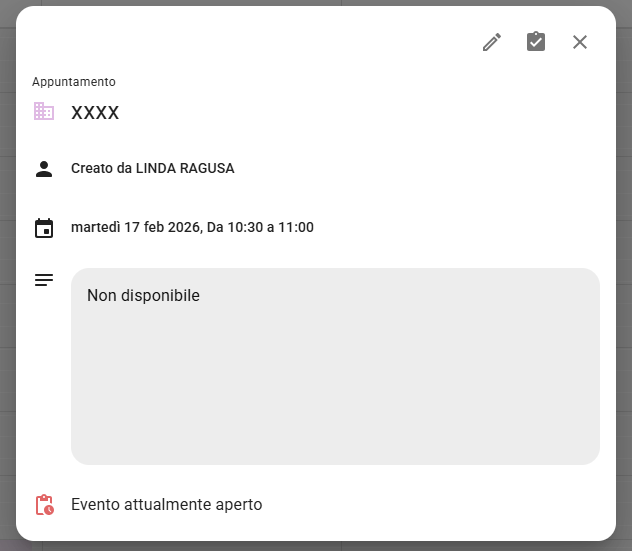Select the XXXX appointment title
632x551 pixels.
pos(95,113)
